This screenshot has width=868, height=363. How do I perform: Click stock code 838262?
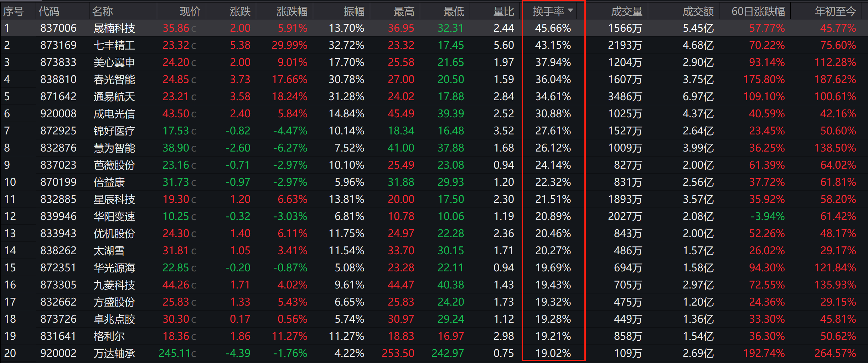(x=58, y=251)
